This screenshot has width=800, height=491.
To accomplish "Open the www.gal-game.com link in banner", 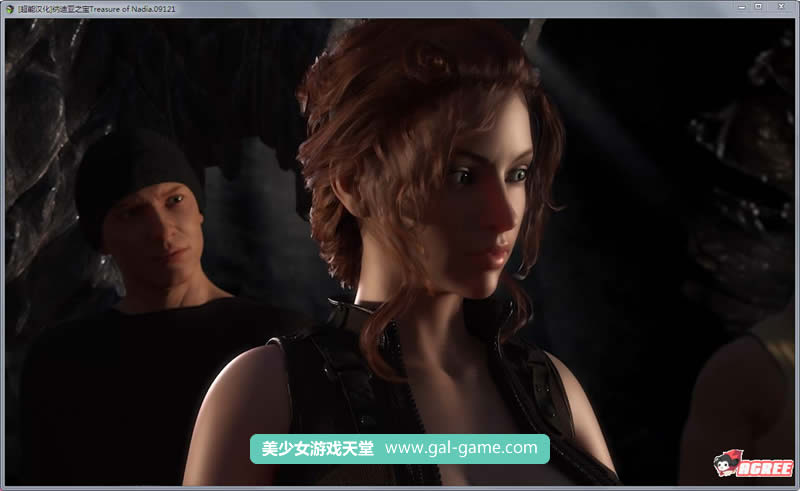I will tap(460, 449).
